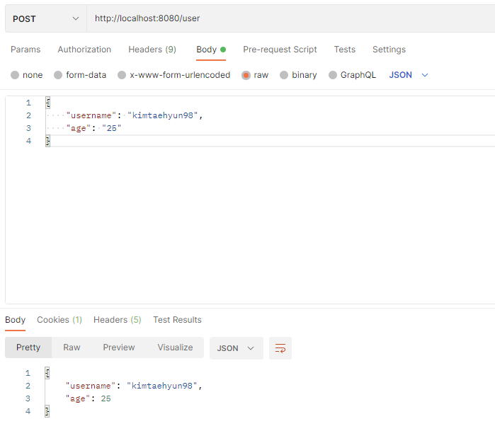The image size is (495, 448).
Task: Switch to the Headers (9) tab
Action: [152, 50]
